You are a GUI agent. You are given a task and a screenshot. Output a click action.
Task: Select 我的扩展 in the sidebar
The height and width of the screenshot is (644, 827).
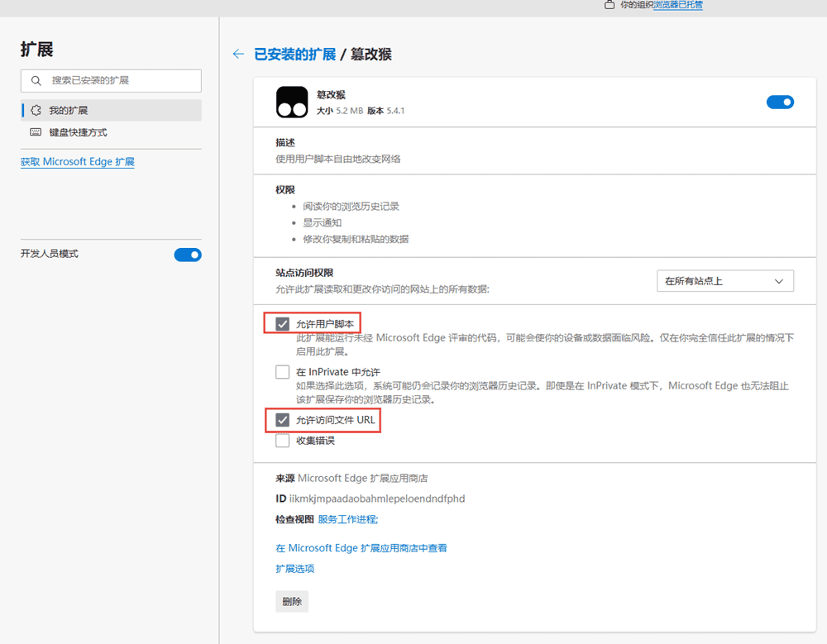tap(68, 110)
